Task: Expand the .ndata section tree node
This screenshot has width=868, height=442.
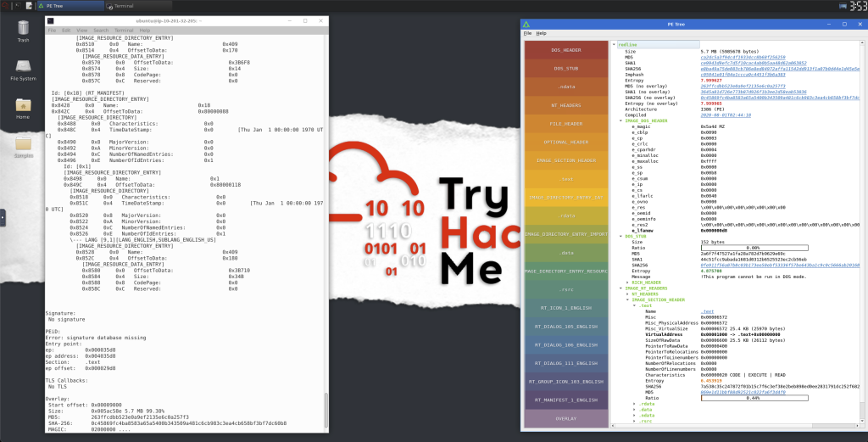Action: (634, 416)
